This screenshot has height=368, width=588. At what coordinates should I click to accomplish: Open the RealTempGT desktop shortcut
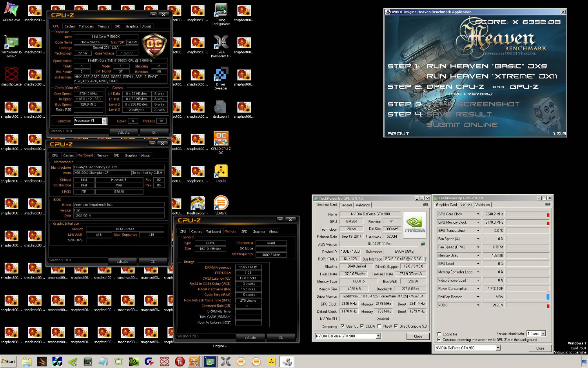(x=198, y=206)
